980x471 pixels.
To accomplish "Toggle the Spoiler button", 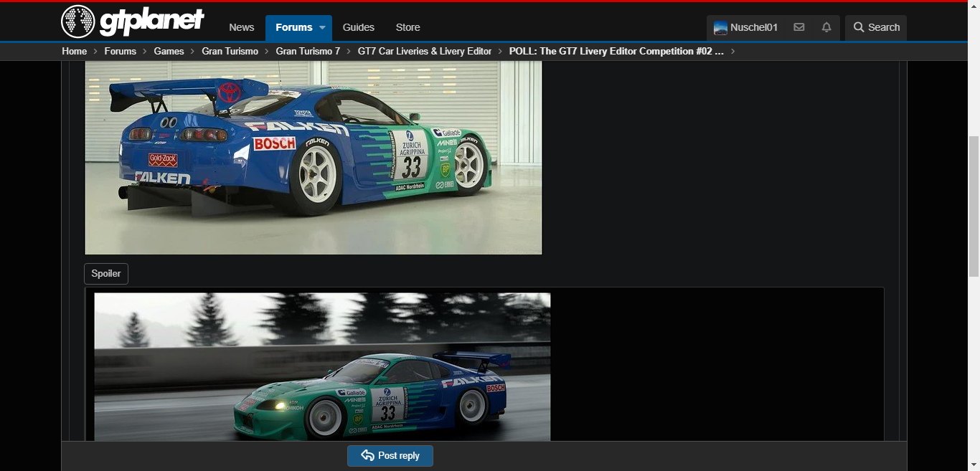I will (x=106, y=274).
